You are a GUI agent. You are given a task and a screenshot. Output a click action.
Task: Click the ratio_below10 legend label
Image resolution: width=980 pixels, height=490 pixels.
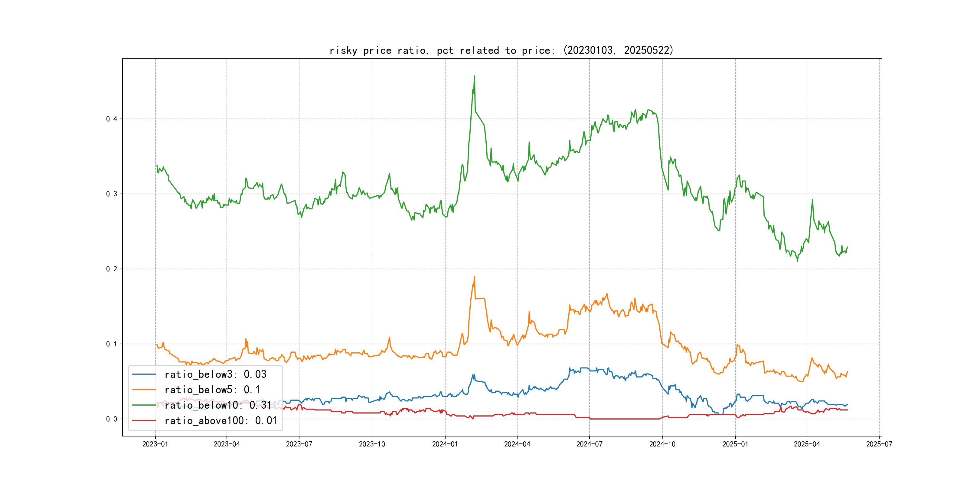[217, 405]
